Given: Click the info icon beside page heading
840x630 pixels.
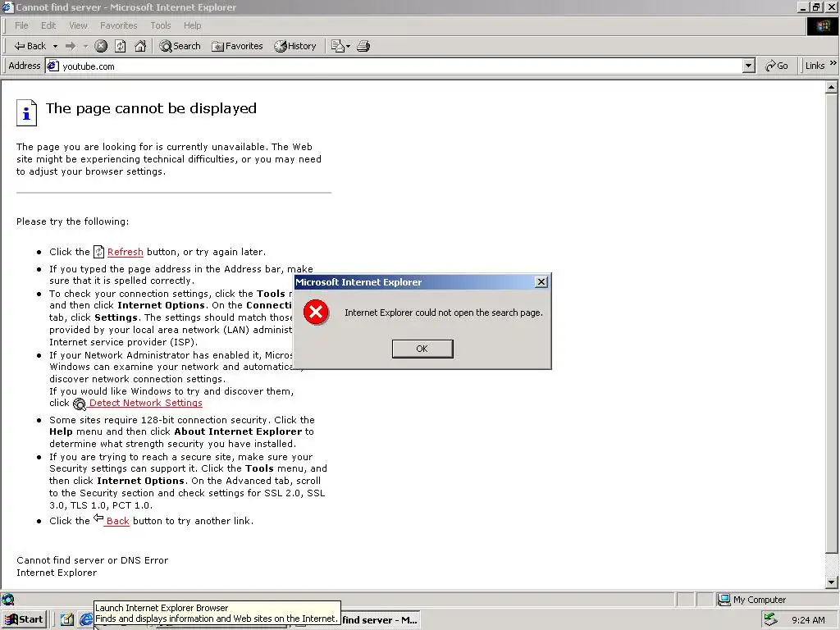Looking at the screenshot, I should (x=26, y=112).
